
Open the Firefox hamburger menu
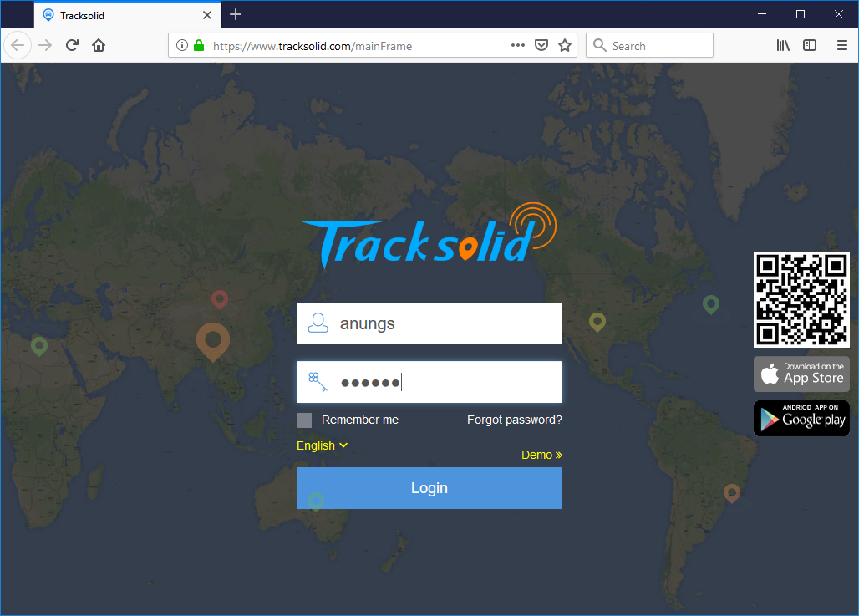(x=842, y=45)
